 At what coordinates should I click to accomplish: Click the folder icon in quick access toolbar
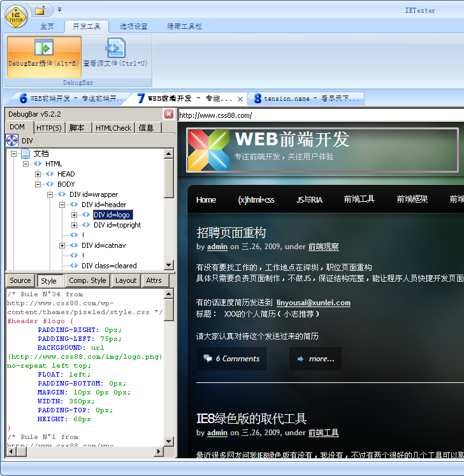click(x=40, y=10)
